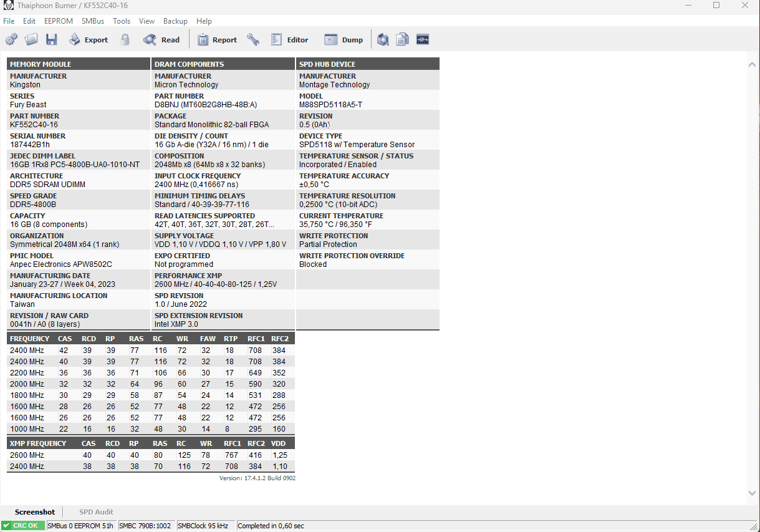Viewport: 760px width, 532px height.
Task: Click the scroll down arrow on the scrollbar
Action: (x=753, y=493)
